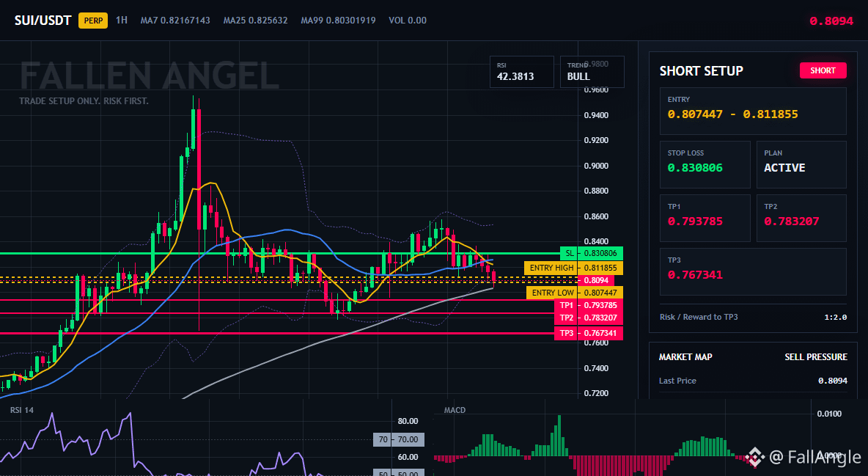This screenshot has height=476, width=868.
Task: Click the MA25 0.825632 indicator readout
Action: 256,21
